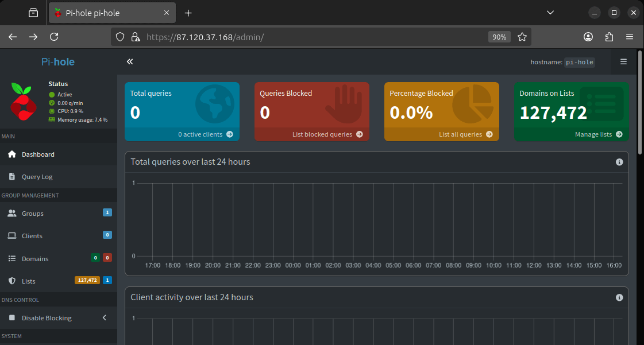Image resolution: width=644 pixels, height=345 pixels.
Task: Expand the Disable Blocking submenu
Action: tap(59, 318)
